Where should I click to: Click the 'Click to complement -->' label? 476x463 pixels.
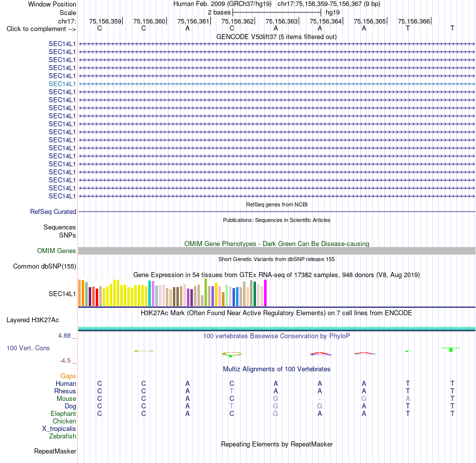(41, 29)
